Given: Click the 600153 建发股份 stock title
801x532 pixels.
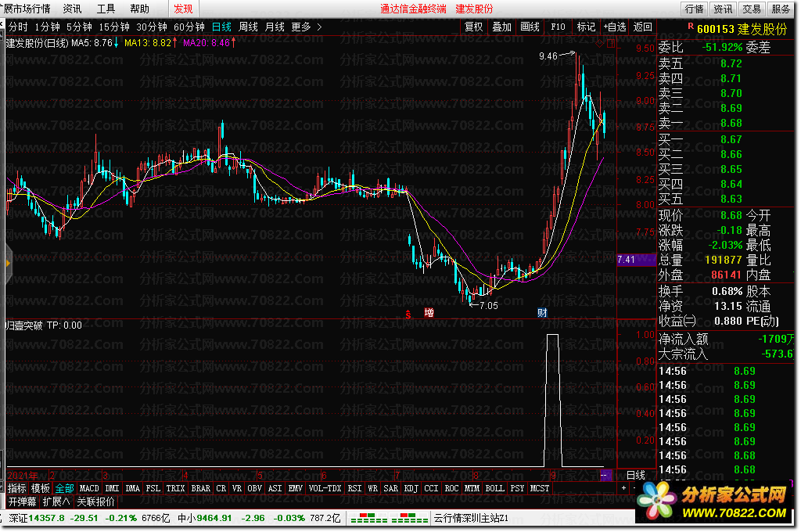Looking at the screenshot, I should (x=742, y=29).
